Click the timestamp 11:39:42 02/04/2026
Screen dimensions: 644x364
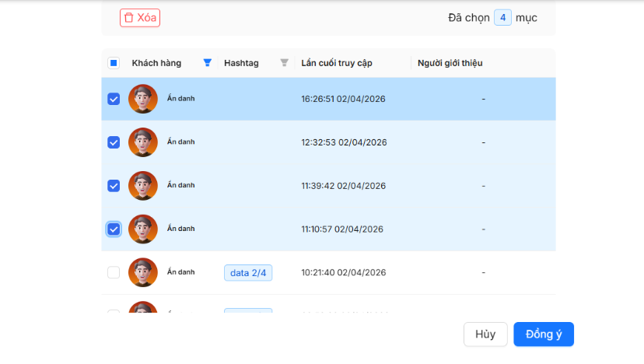(343, 186)
